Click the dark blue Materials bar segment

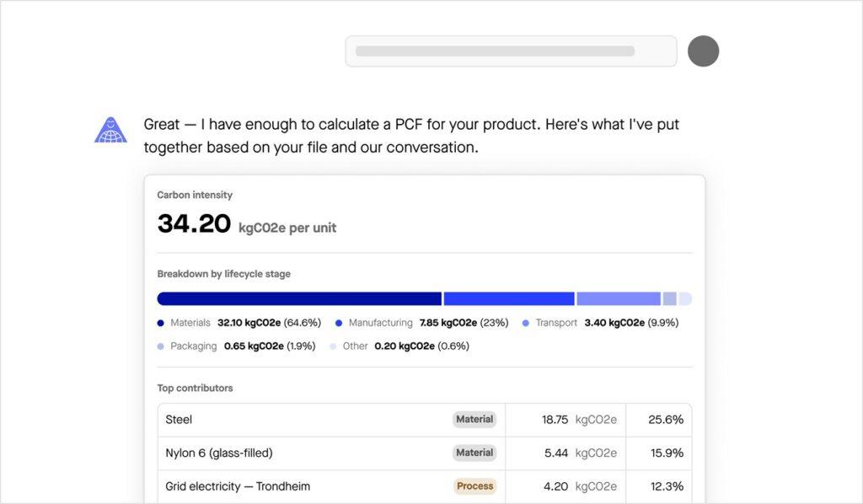coord(299,298)
